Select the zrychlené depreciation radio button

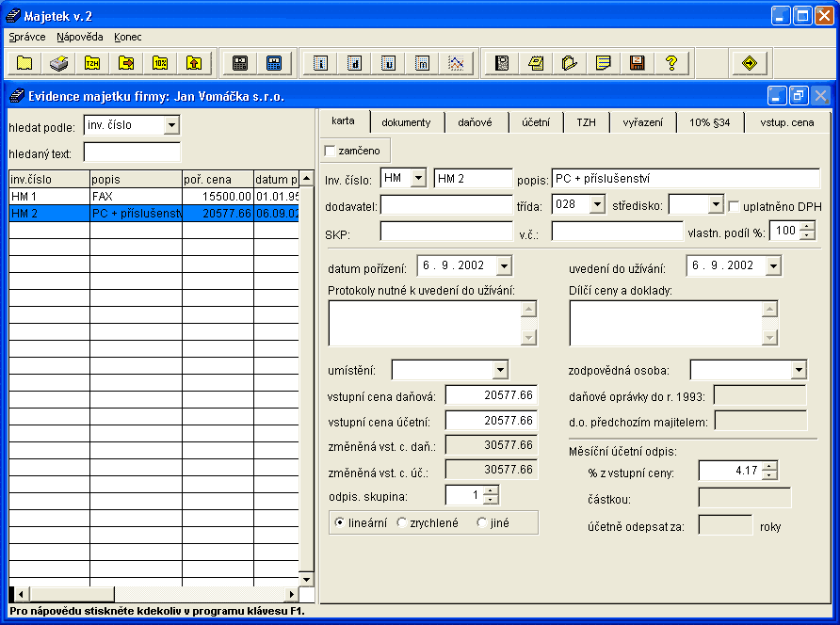coord(403,522)
